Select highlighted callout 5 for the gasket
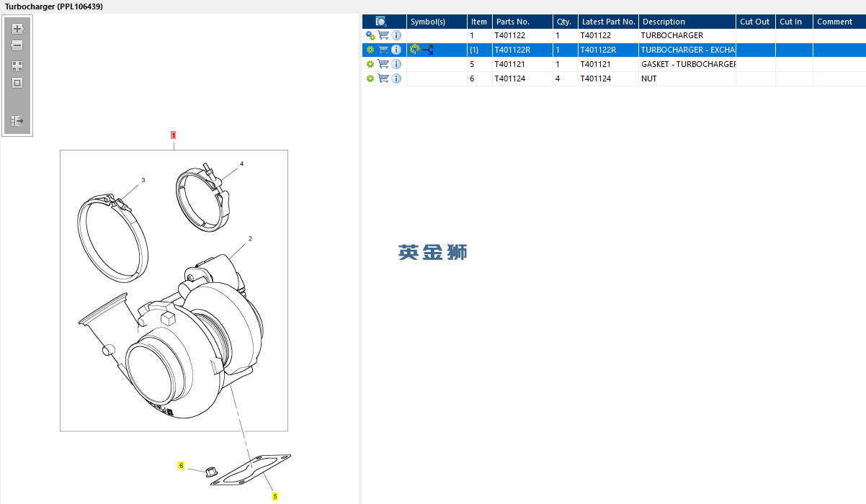The width and height of the screenshot is (866, 504). click(274, 496)
